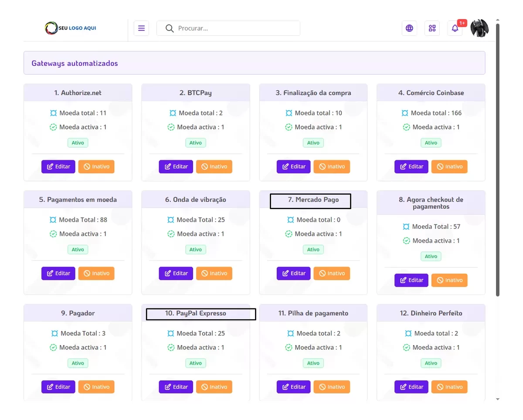The image size is (523, 420).
Task: Click Inativo on the Pagador card
Action: [96, 386]
